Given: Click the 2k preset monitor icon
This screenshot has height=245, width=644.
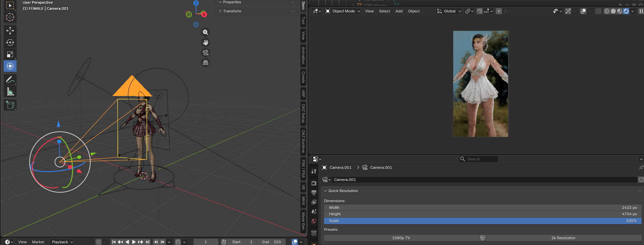Looking at the screenshot, I should click(483, 238).
